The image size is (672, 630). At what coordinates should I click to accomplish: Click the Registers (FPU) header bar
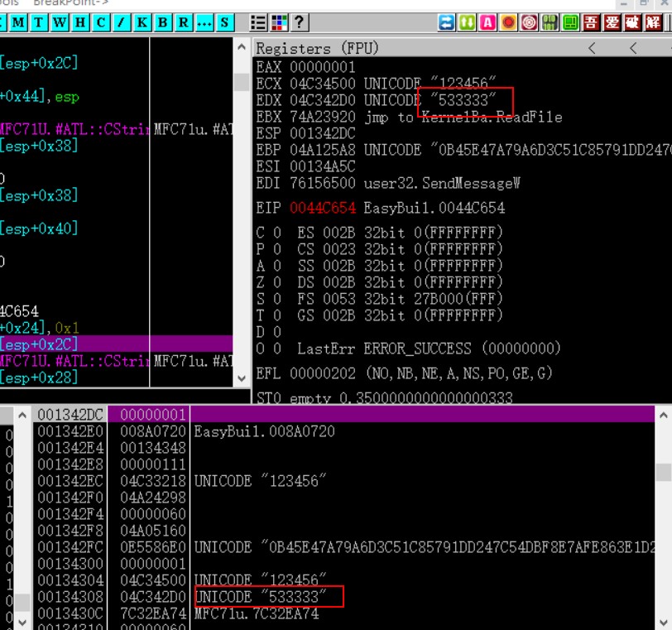tap(414, 49)
